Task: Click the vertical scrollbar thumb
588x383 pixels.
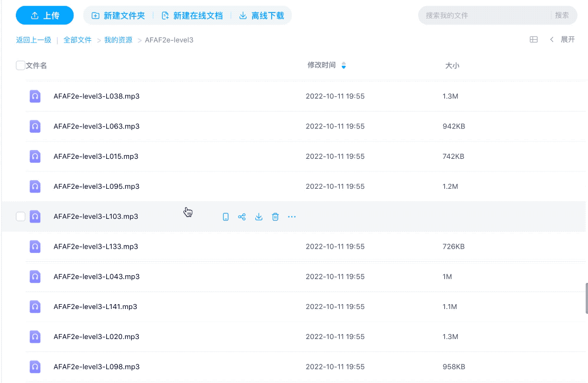Action: tap(586, 298)
